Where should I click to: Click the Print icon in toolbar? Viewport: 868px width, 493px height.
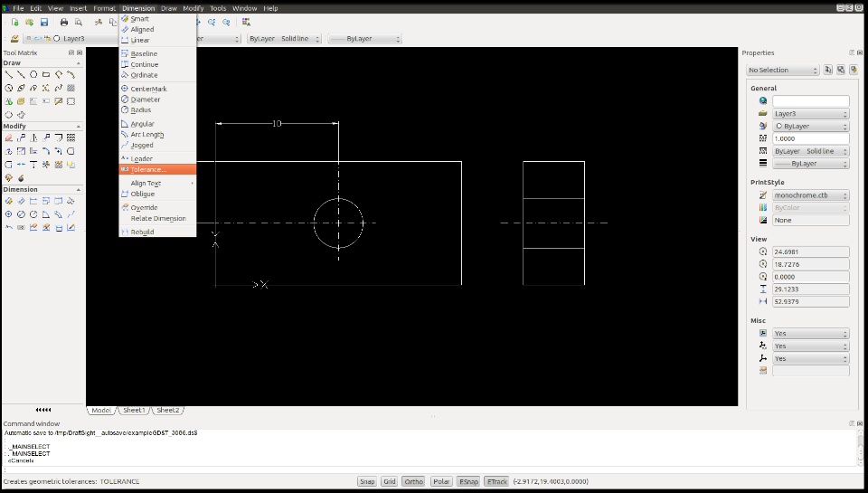pyautogui.click(x=64, y=22)
